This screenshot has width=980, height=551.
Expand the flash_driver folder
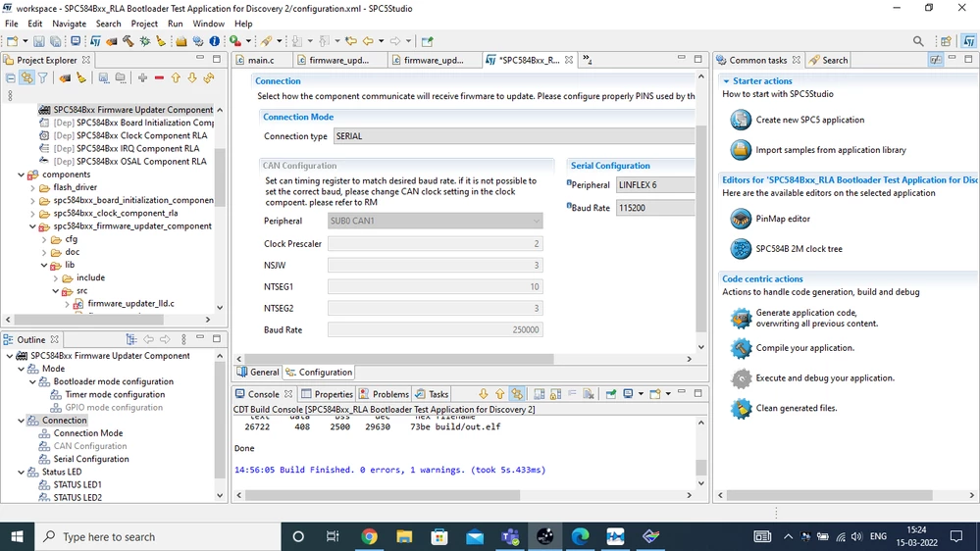tap(32, 187)
